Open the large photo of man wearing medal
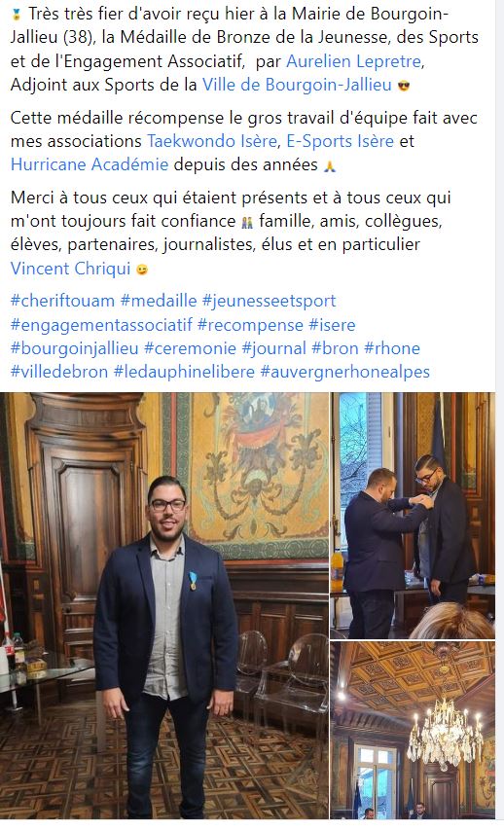 (x=164, y=605)
